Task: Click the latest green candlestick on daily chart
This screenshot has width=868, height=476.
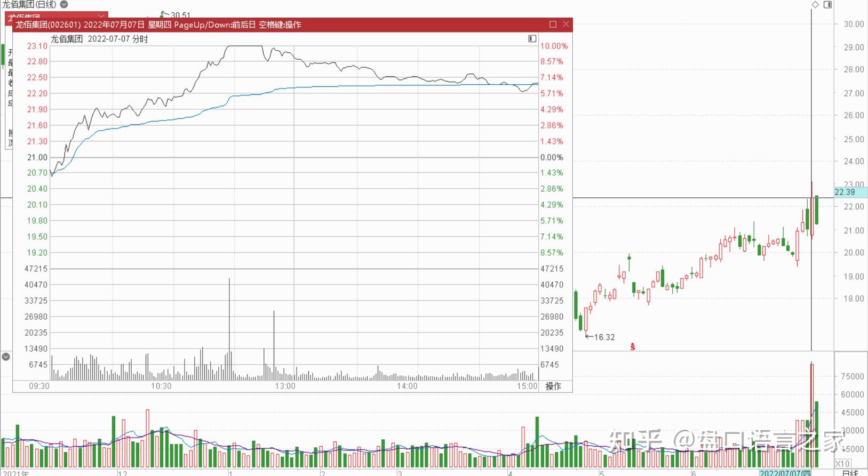Action: tap(817, 209)
